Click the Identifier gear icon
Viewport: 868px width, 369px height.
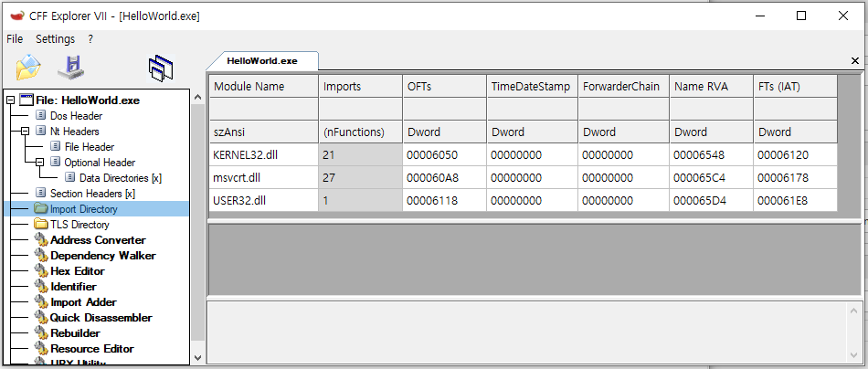(41, 287)
